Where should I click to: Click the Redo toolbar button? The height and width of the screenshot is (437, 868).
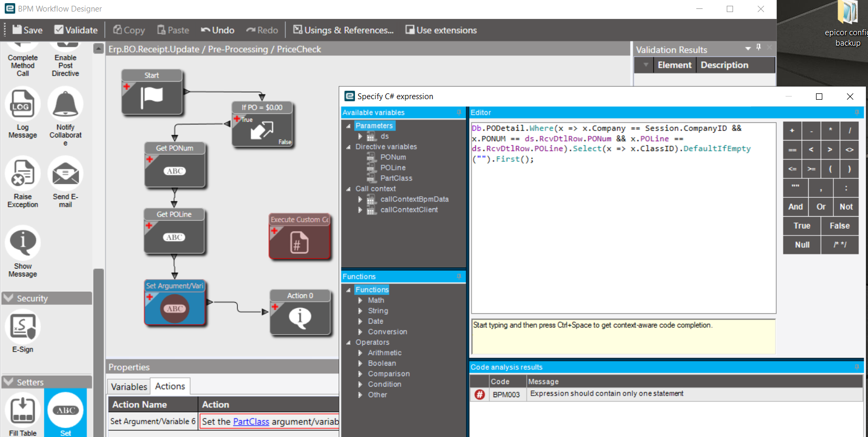click(262, 30)
